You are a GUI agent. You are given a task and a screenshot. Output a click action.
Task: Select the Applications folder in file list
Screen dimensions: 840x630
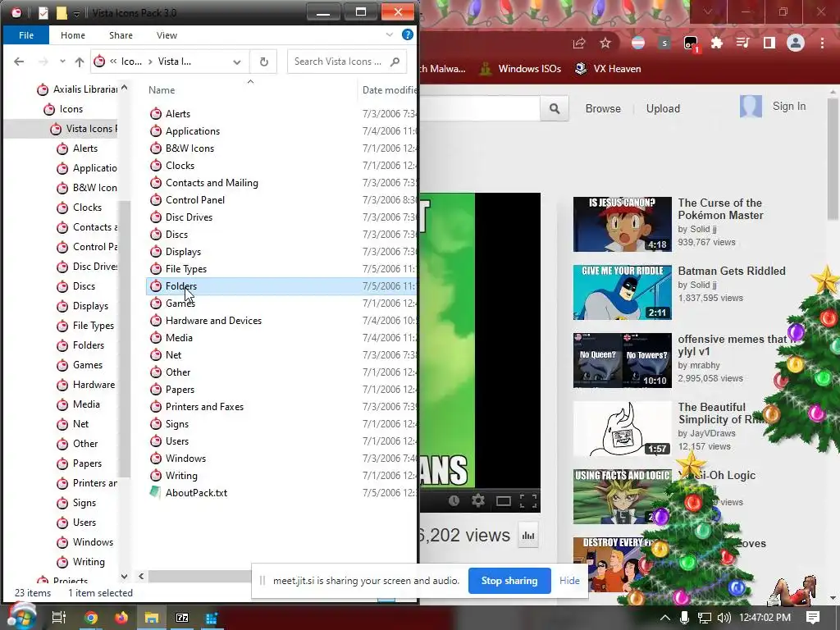pyautogui.click(x=192, y=130)
